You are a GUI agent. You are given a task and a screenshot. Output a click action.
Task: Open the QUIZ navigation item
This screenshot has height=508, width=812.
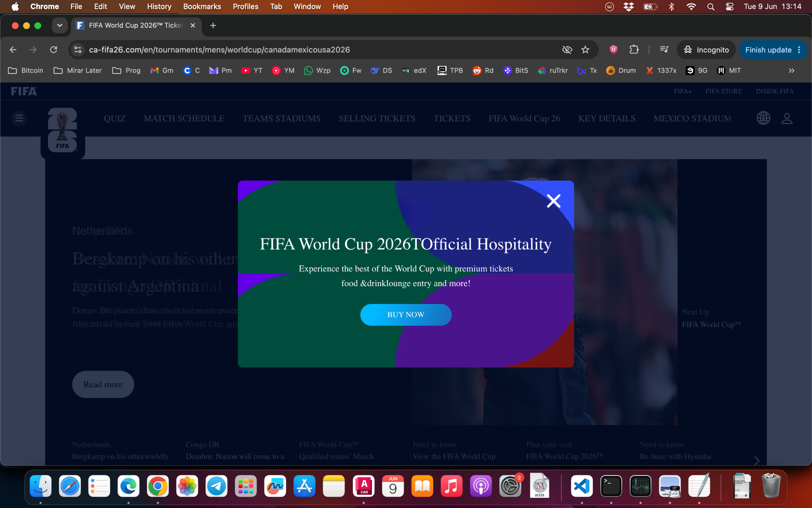(x=115, y=118)
